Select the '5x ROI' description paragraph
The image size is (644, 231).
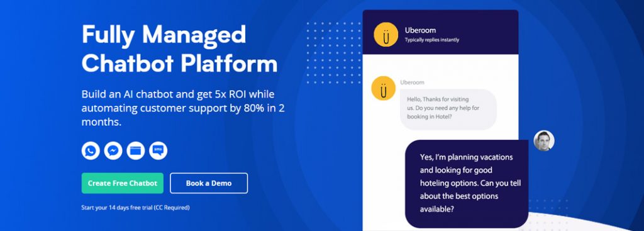(x=183, y=108)
